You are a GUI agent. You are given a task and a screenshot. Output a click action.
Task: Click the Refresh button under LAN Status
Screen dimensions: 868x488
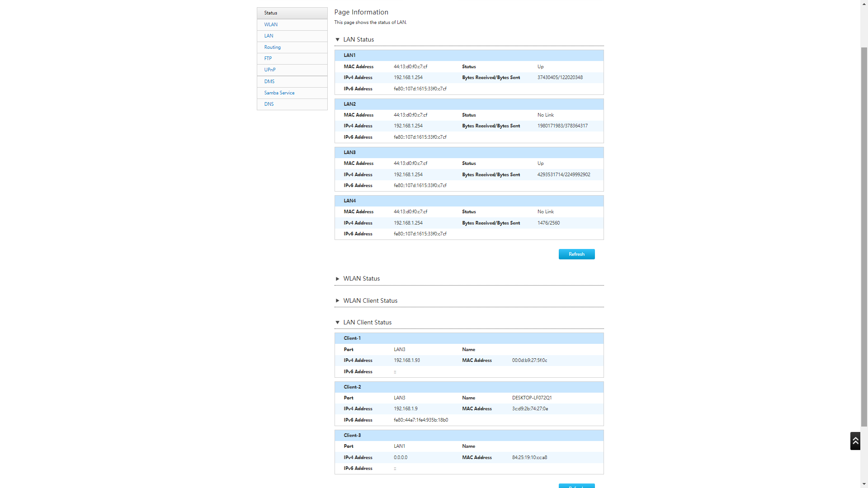[576, 254]
